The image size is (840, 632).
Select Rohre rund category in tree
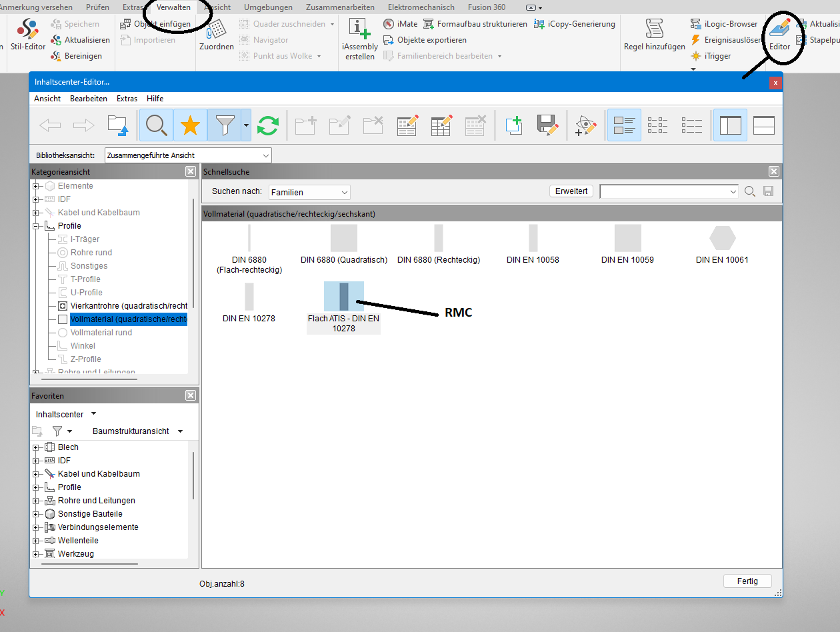(x=91, y=253)
